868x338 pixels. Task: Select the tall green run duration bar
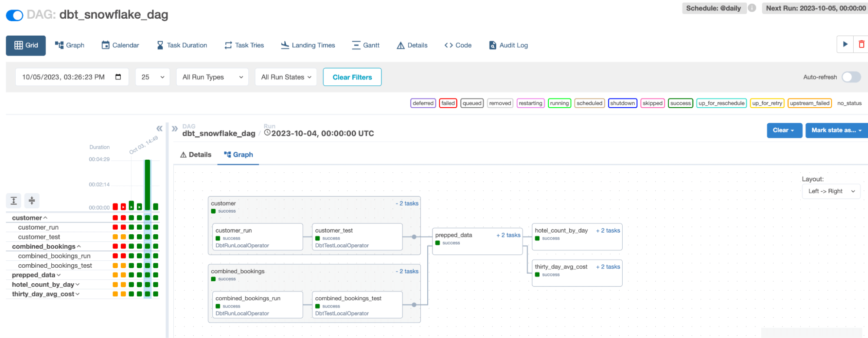tap(148, 184)
